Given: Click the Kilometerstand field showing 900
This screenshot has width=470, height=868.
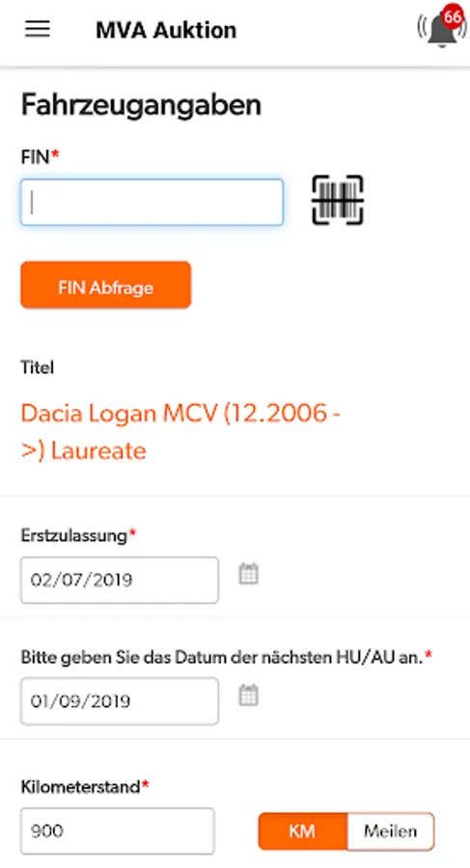Looking at the screenshot, I should 118,831.
